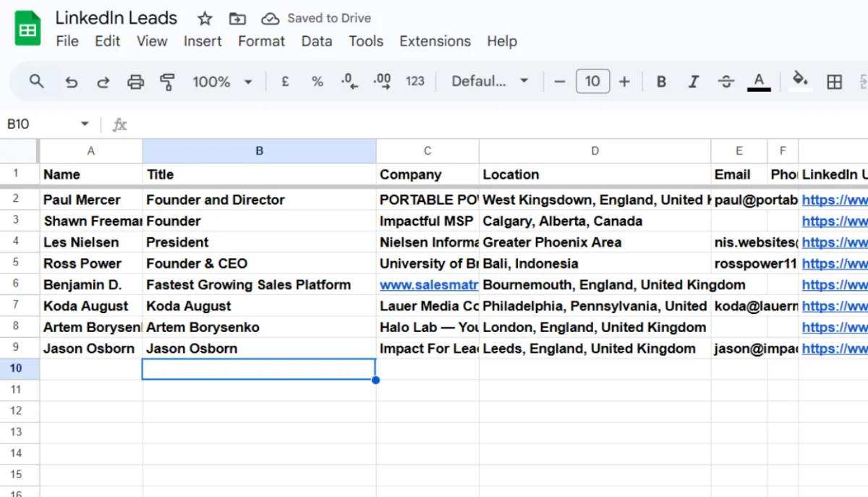The image size is (868, 497).
Task: Open Ross Power's LinkedIn URL link
Action: [x=835, y=263]
